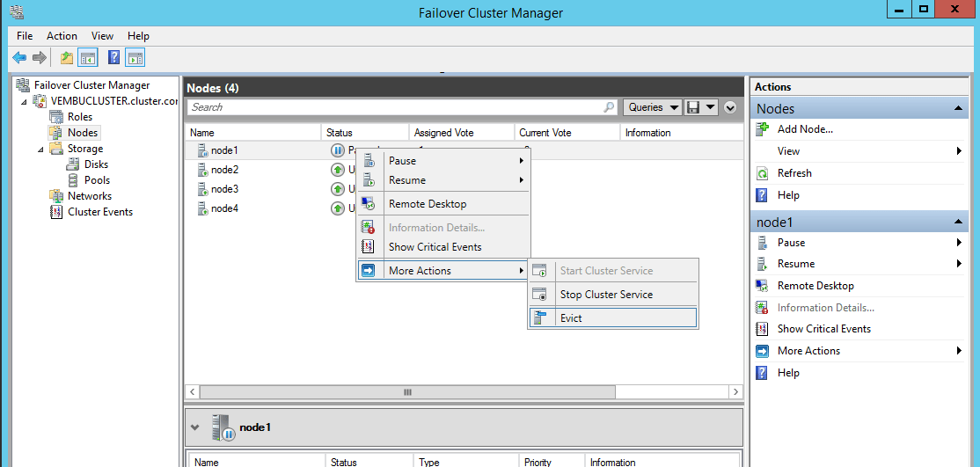The height and width of the screenshot is (467, 980).
Task: Select Disks in the Storage tree
Action: pos(96,164)
